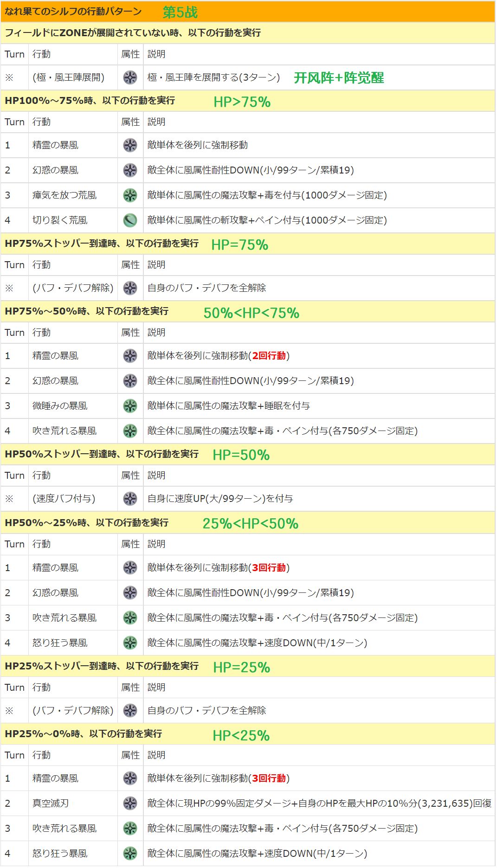Click the title なれ果てのシルフの行動パターン
The image size is (497, 868).
click(73, 12)
